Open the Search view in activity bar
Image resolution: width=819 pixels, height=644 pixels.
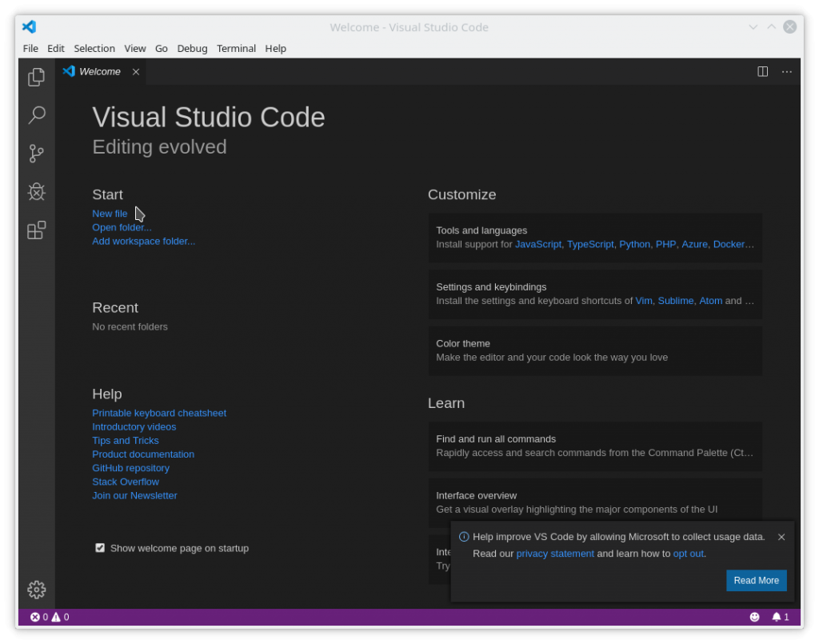pos(37,115)
